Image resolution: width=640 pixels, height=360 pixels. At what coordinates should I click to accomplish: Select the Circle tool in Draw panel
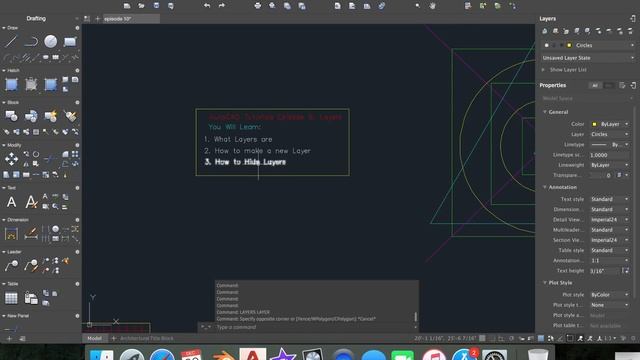51,41
